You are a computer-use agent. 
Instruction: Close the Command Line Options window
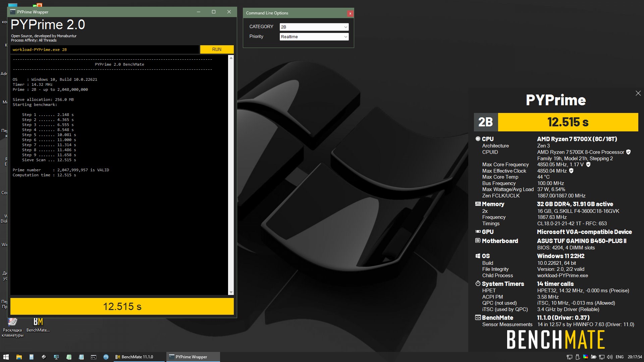350,13
